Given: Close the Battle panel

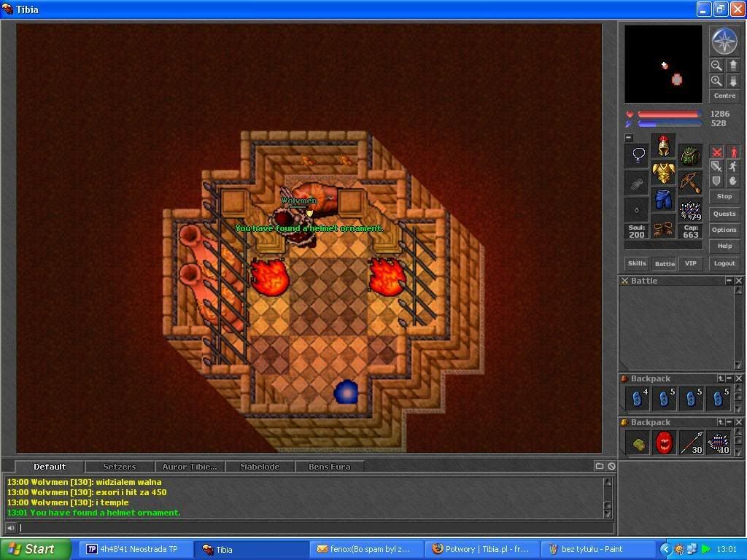Looking at the screenshot, I should (x=738, y=281).
